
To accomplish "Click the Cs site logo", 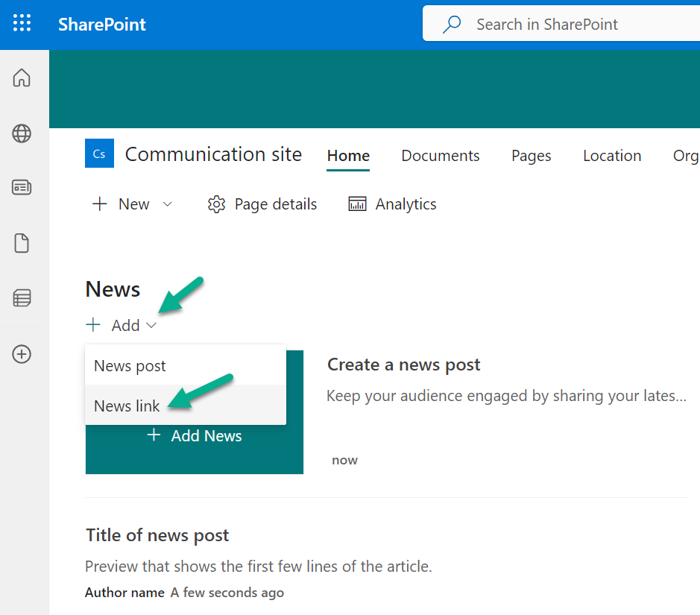I will tap(99, 154).
